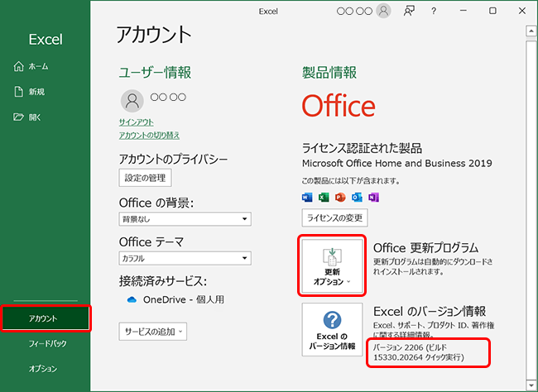Open the 更新オプション dropdown button
This screenshot has height=392, width=538.
tap(332, 265)
